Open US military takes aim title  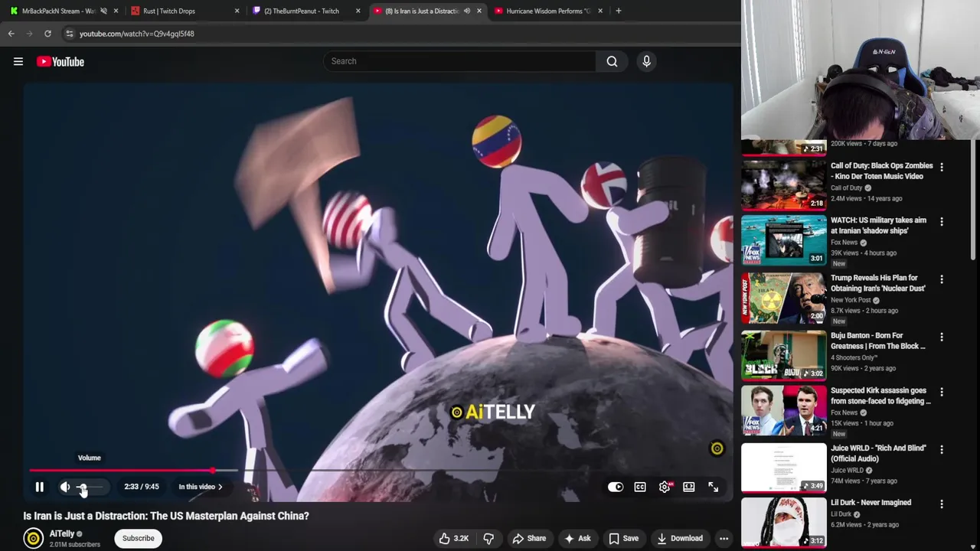tap(878, 225)
